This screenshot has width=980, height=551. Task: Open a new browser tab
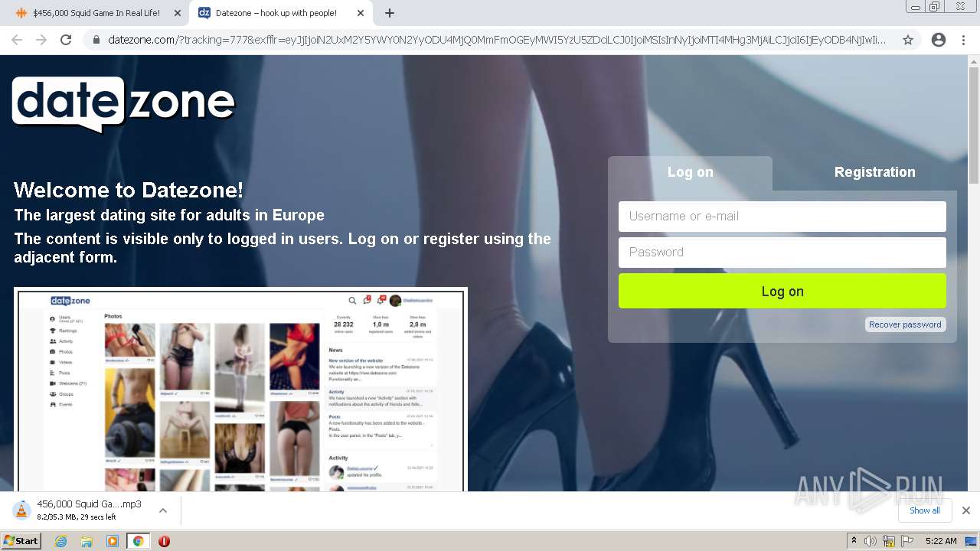coord(390,13)
